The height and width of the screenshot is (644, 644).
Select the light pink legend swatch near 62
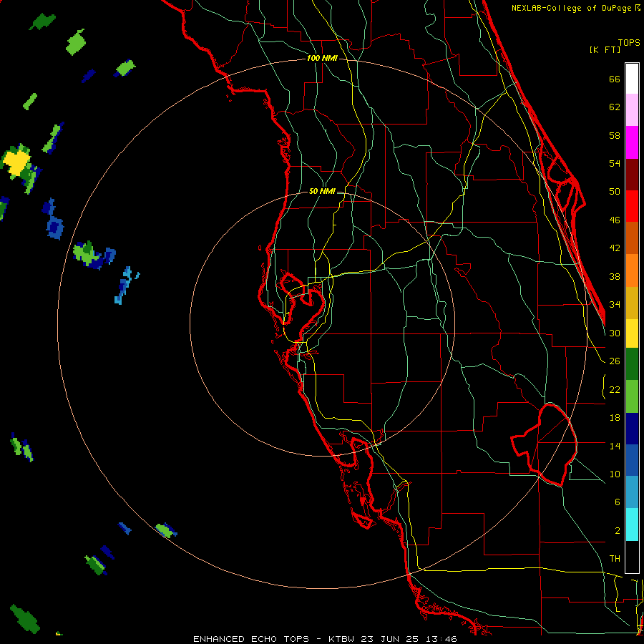tap(632, 109)
